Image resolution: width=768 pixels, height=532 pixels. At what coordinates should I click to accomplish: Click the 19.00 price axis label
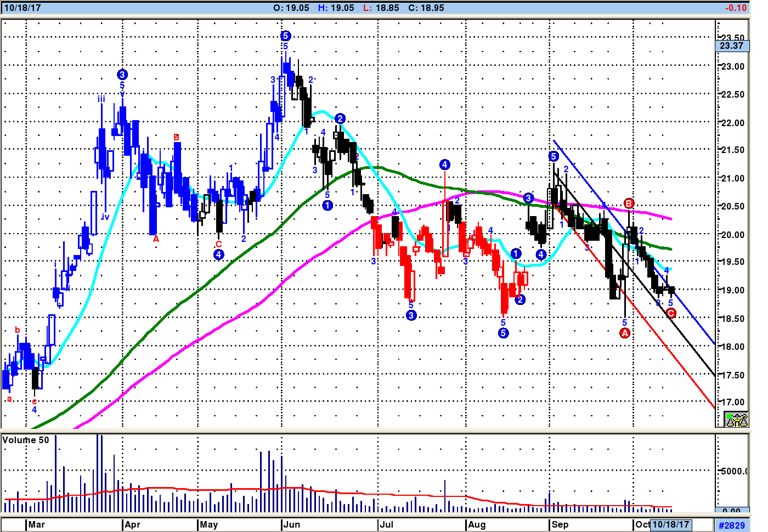tap(733, 290)
